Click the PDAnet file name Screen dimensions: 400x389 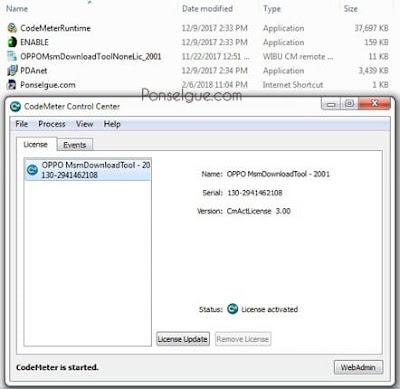[34, 71]
